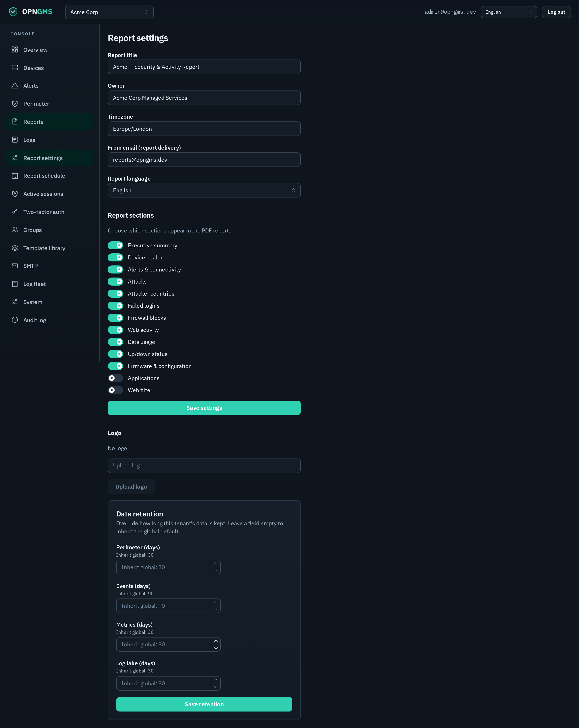Navigate to Active sessions
Screen dimensions: 579x728
(x=50, y=194)
